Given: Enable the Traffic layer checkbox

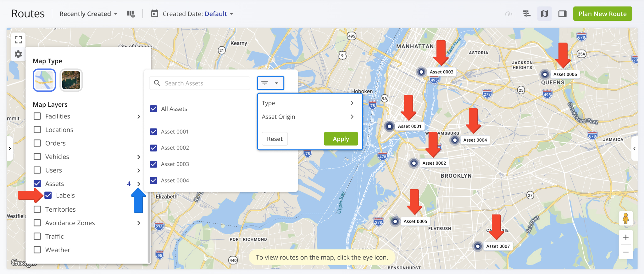Looking at the screenshot, I should [x=37, y=236].
